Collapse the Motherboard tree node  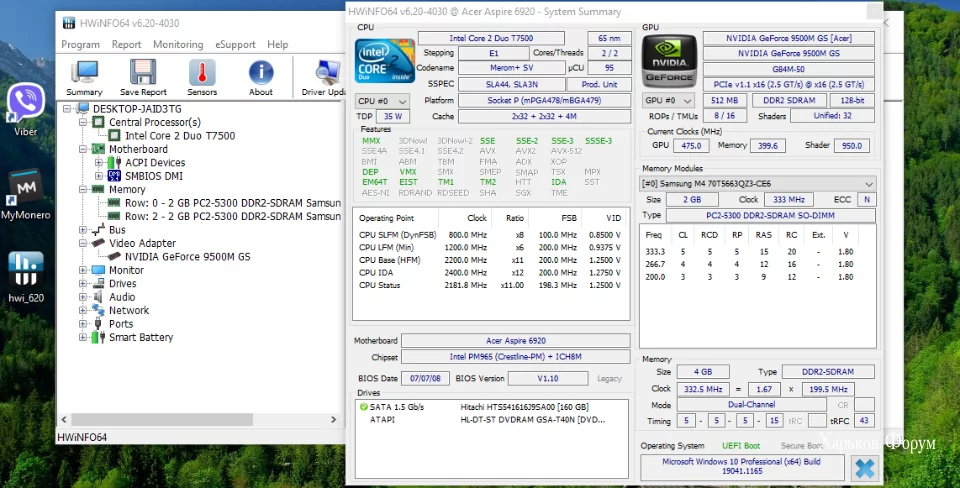coord(83,149)
